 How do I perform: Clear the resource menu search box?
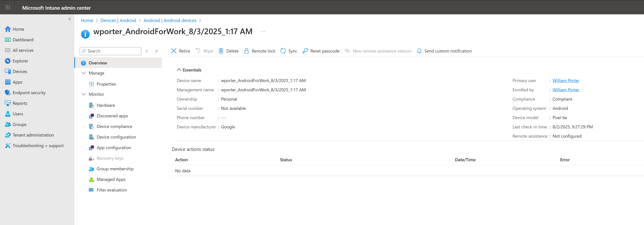point(147,51)
